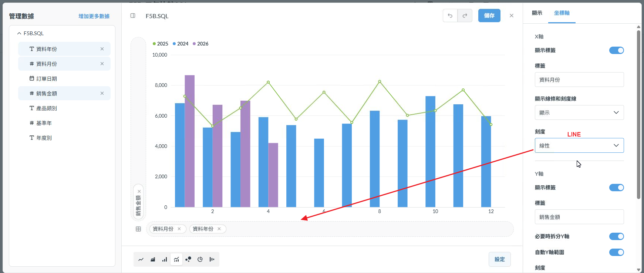Select the bar chart type icon

(165, 259)
